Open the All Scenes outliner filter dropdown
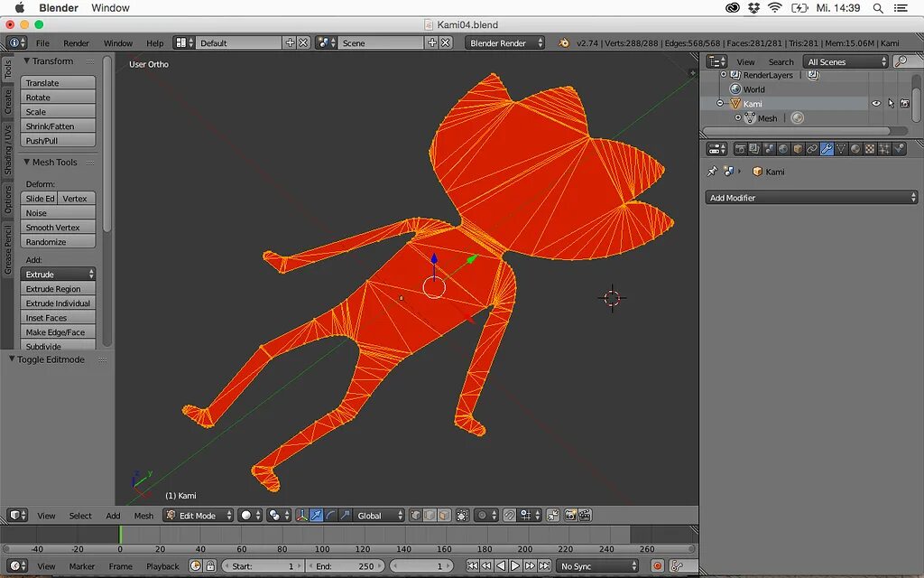Screen dimensions: 924x578 point(845,62)
